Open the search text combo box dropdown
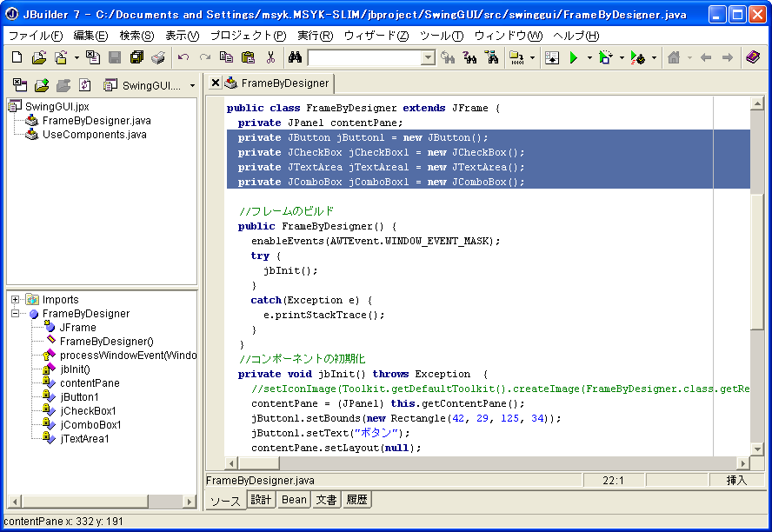Image resolution: width=772 pixels, height=532 pixels. coord(428,58)
